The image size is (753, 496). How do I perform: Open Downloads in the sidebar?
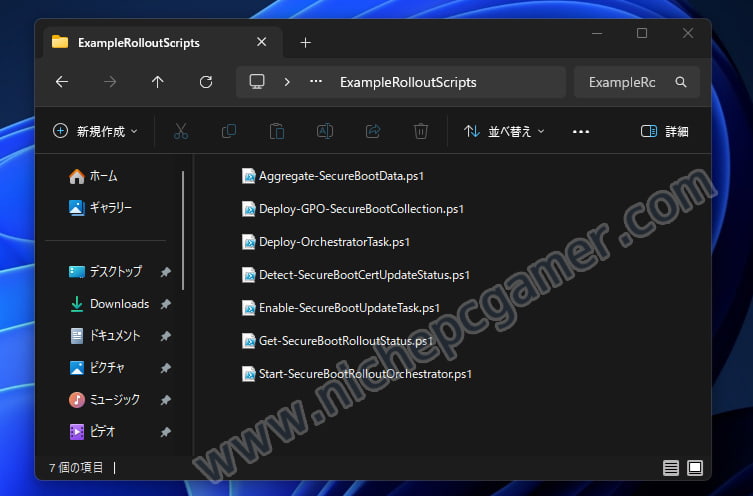pyautogui.click(x=109, y=304)
